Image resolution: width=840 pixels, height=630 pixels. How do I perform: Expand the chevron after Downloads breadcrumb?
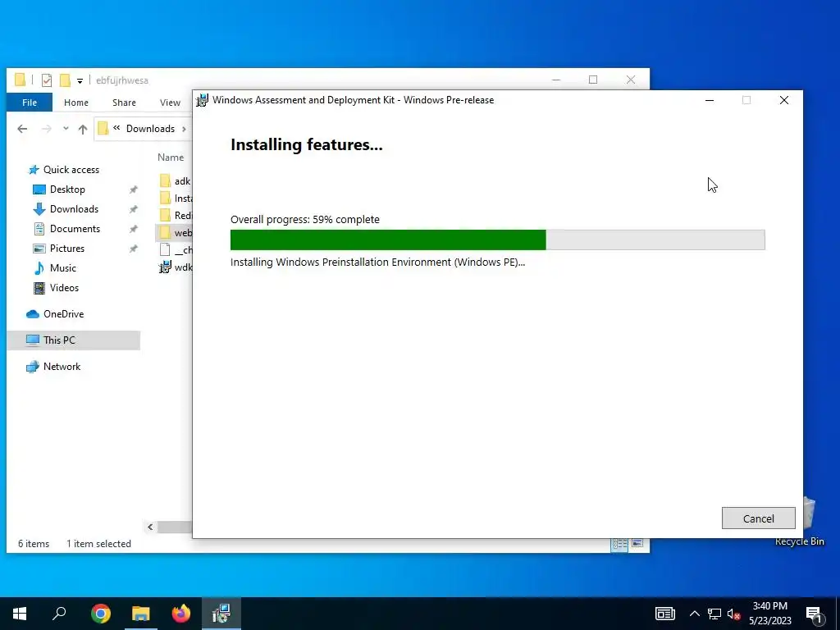pyautogui.click(x=184, y=129)
